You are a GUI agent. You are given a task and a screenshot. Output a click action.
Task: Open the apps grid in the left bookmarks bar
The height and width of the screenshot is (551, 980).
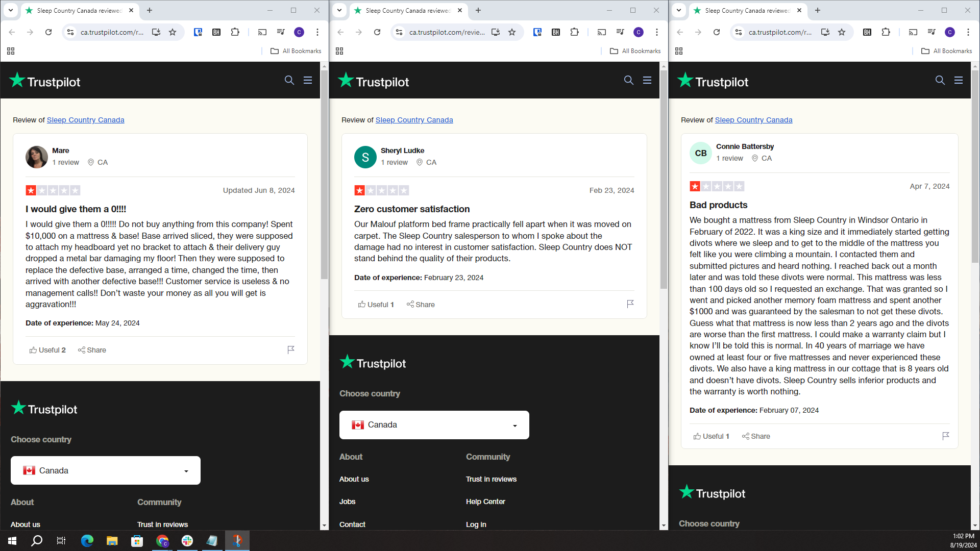(11, 51)
